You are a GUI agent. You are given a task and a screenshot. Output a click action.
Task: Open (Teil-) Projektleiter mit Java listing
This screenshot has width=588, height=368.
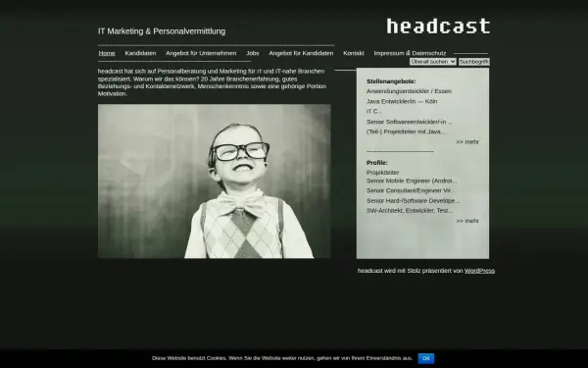pyautogui.click(x=407, y=131)
